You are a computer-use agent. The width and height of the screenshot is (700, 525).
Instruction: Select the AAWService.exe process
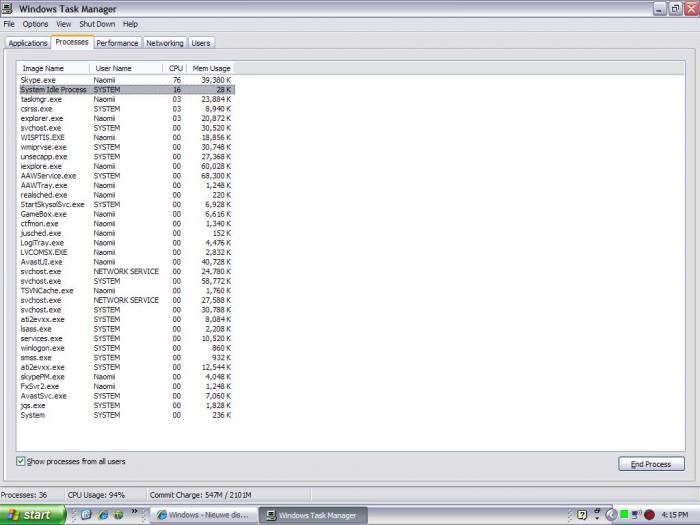pos(126,176)
